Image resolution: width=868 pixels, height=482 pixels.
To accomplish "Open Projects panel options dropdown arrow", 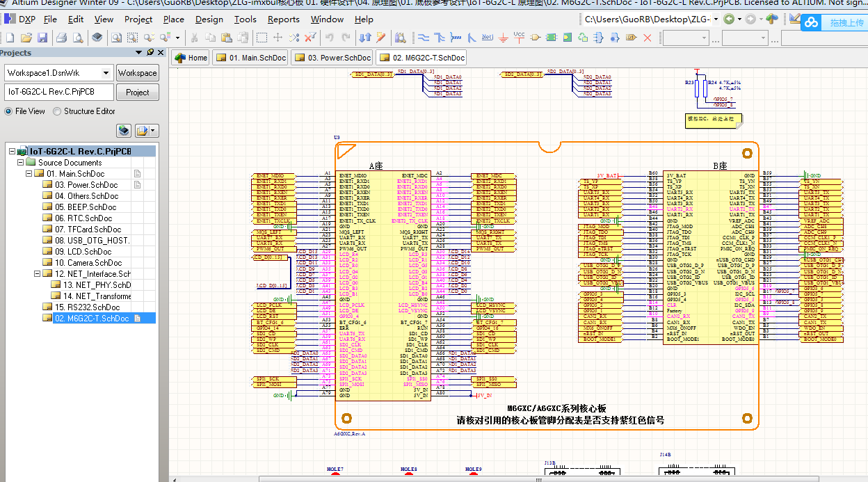I will point(153,130).
